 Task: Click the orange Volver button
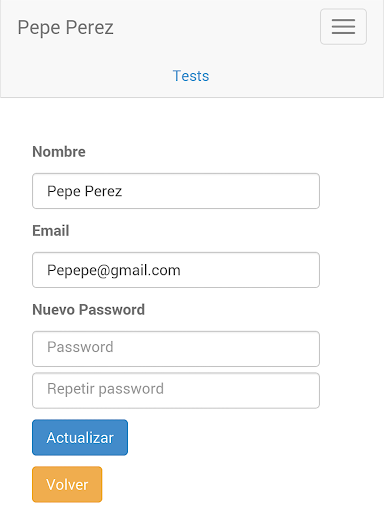[x=67, y=484]
